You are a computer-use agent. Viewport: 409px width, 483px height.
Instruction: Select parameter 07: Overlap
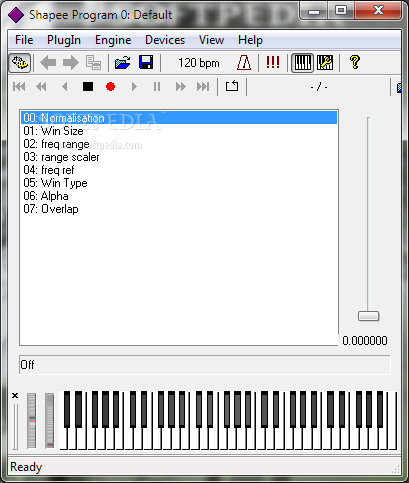(x=179, y=209)
